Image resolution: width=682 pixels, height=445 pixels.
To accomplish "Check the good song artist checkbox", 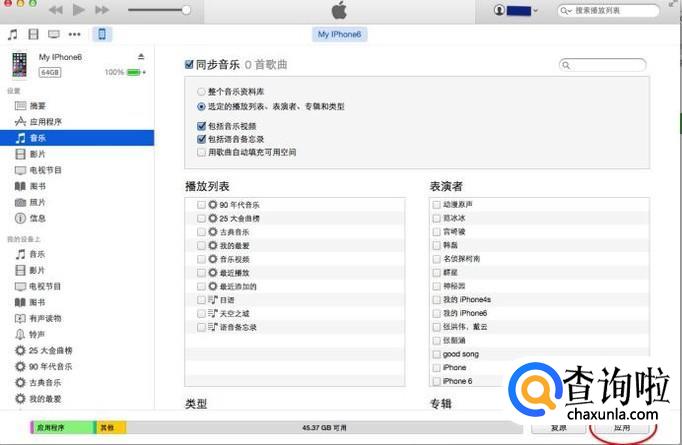I will pos(436,354).
